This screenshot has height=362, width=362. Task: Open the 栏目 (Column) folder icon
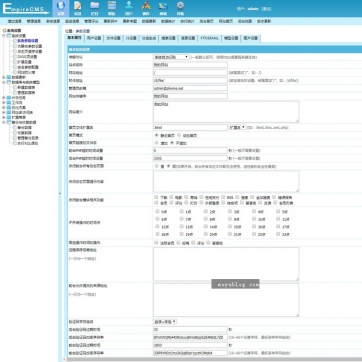95,8
